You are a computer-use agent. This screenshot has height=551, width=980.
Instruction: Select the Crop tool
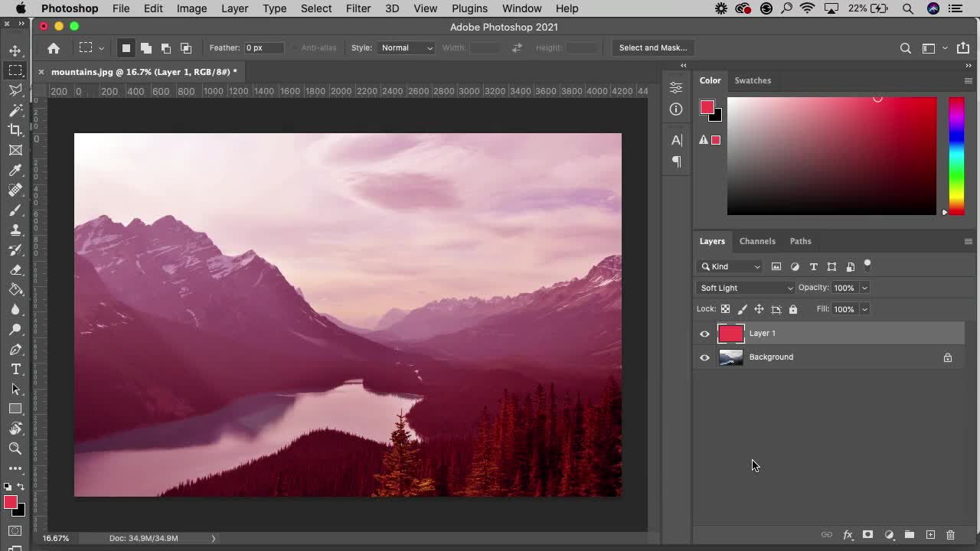(x=15, y=130)
